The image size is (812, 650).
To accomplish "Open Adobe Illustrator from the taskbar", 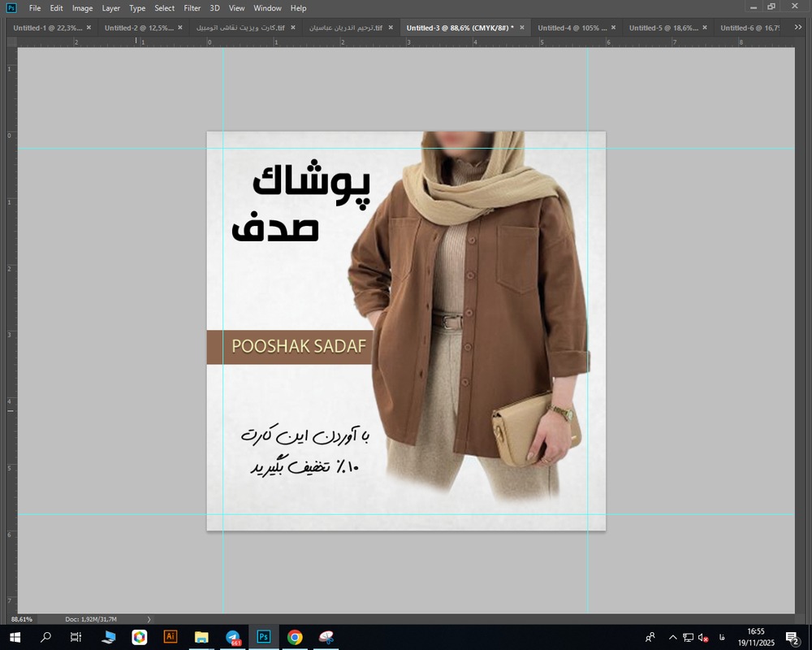I will tap(171, 637).
